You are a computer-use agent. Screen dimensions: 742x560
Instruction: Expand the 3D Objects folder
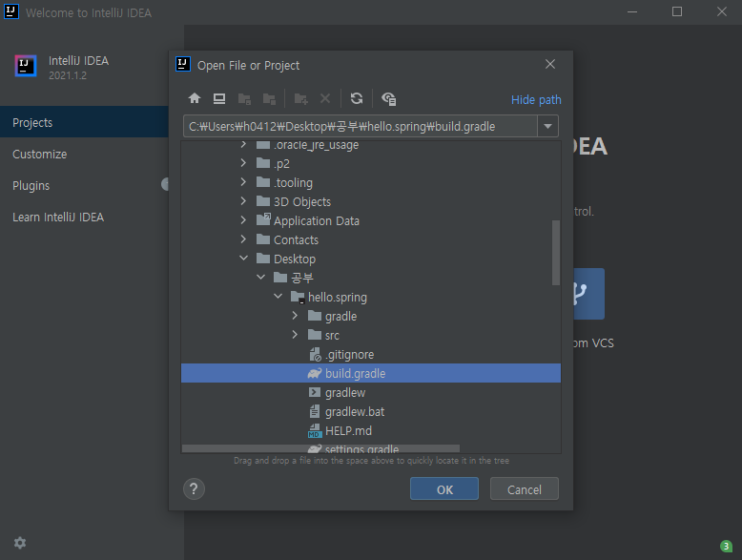[243, 201]
